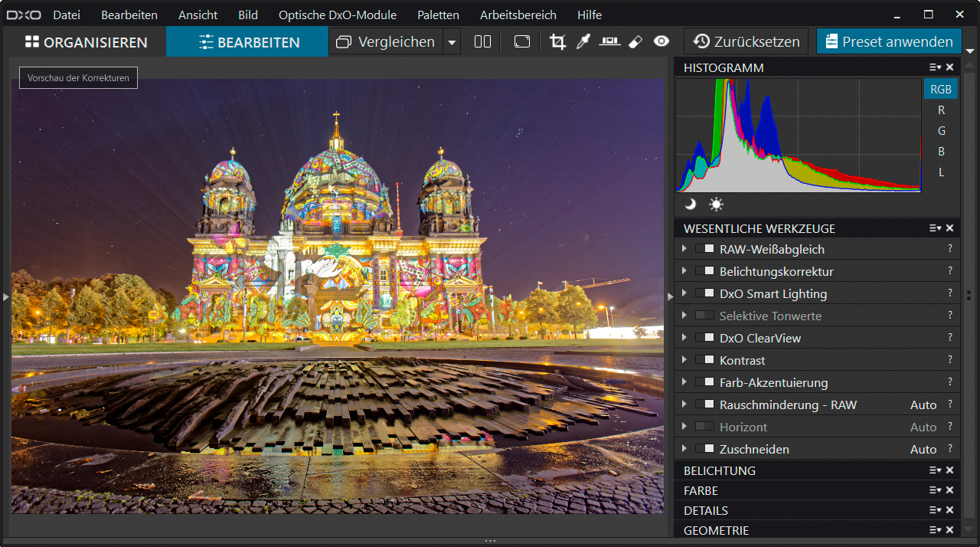The image size is (980, 547).
Task: Show highlight clipping with the sun icon
Action: [x=716, y=204]
